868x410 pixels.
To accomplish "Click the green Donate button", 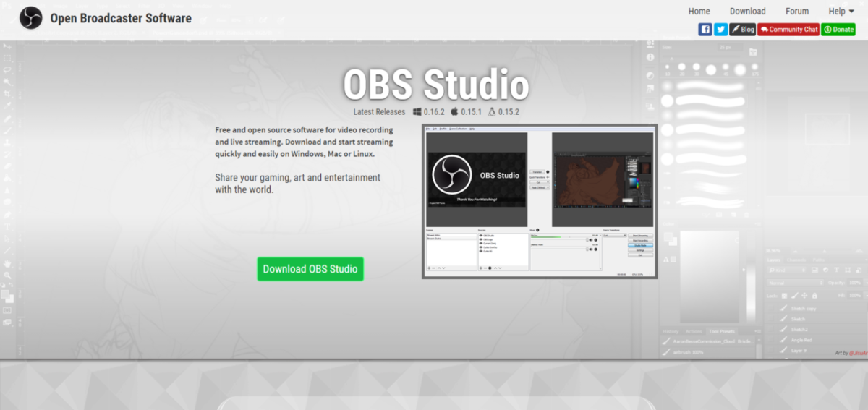I will [838, 30].
